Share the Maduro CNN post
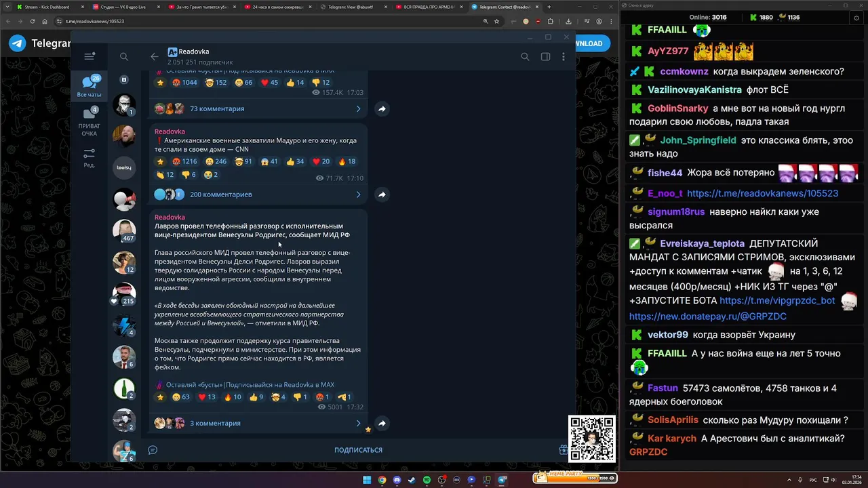The image size is (868, 488). [382, 195]
